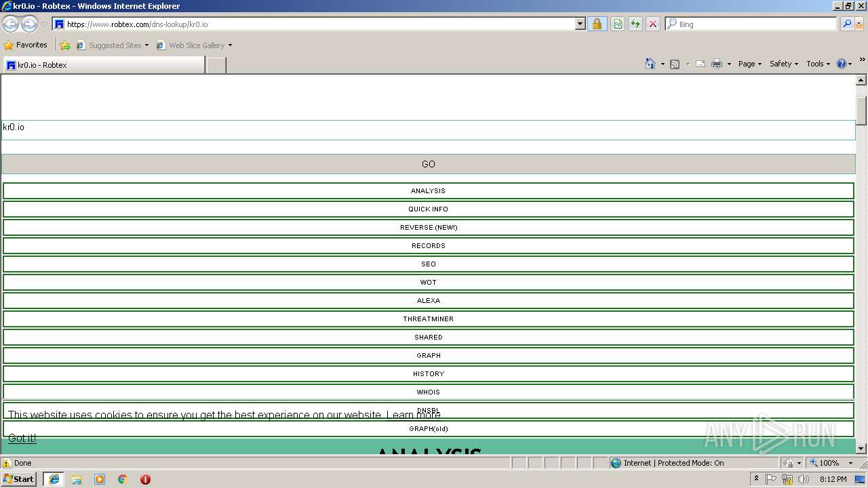Image resolution: width=868 pixels, height=488 pixels.
Task: Click the THREATMINER navigation button
Action: (428, 319)
